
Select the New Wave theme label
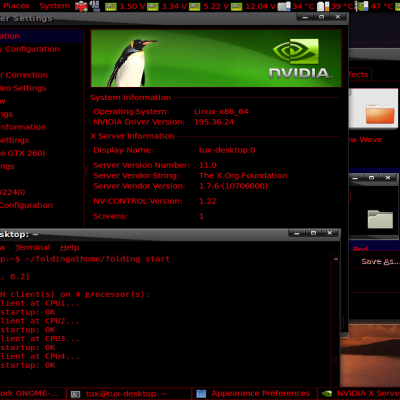365,140
